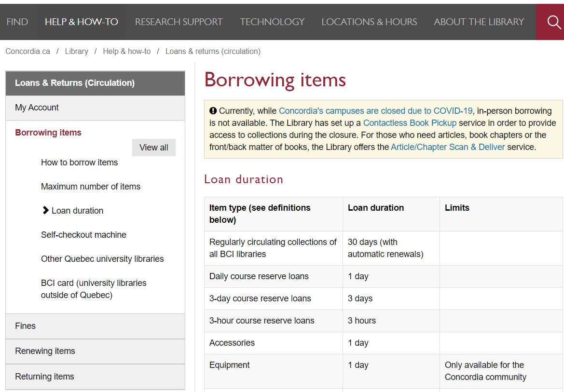Open Self-checkout machine page
Viewport: 564px width, 392px height.
[83, 235]
